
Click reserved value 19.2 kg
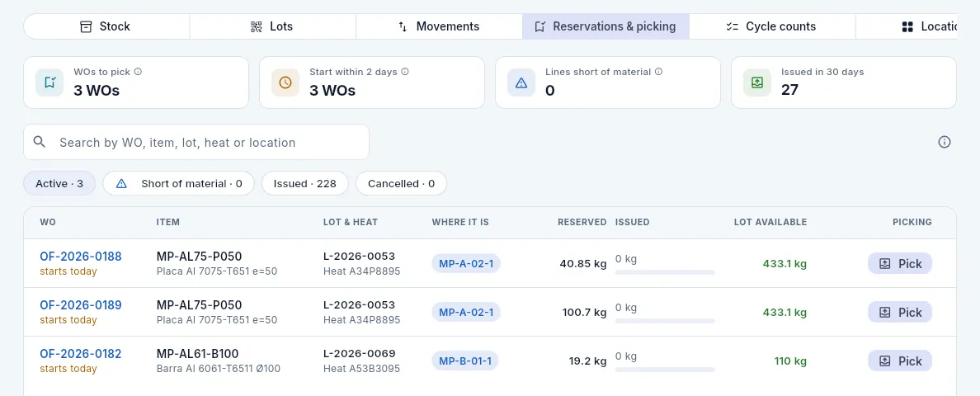coord(587,361)
